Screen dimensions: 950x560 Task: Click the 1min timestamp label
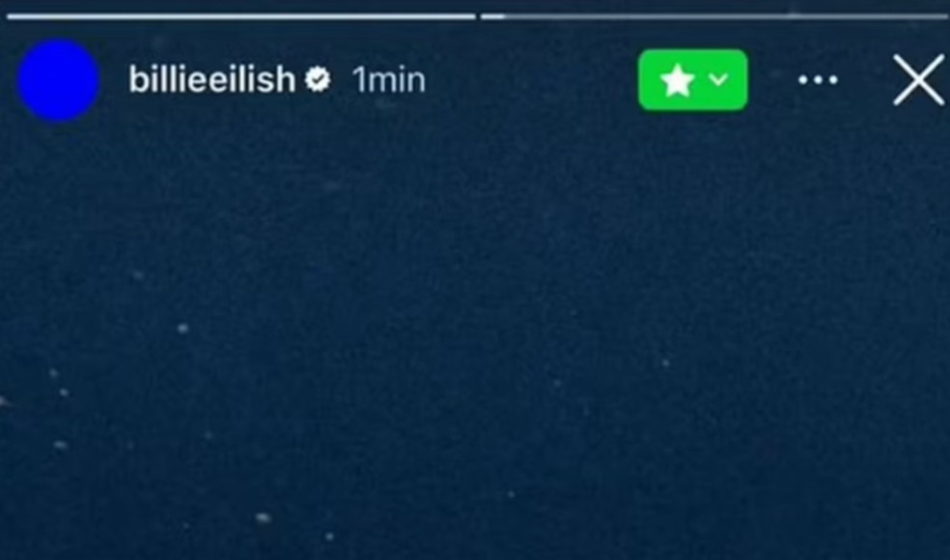tap(389, 80)
